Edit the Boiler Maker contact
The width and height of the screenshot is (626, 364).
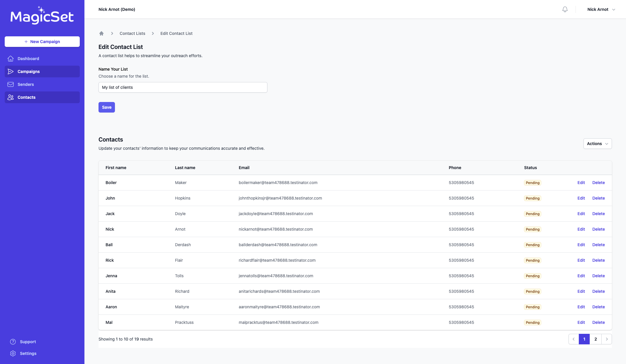coord(581,183)
